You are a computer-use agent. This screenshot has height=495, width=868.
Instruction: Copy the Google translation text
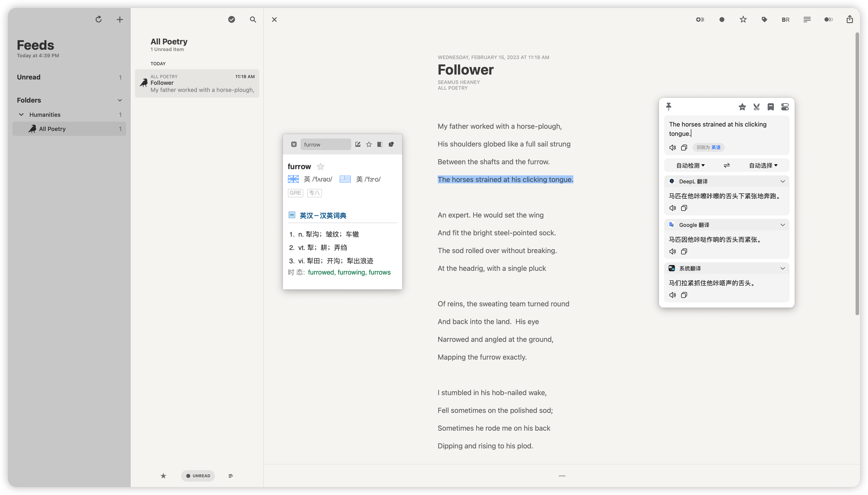tap(684, 251)
